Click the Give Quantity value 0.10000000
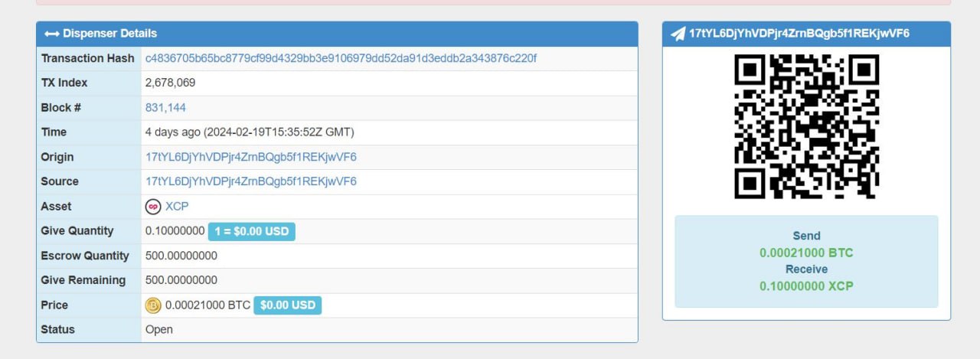 pos(175,231)
